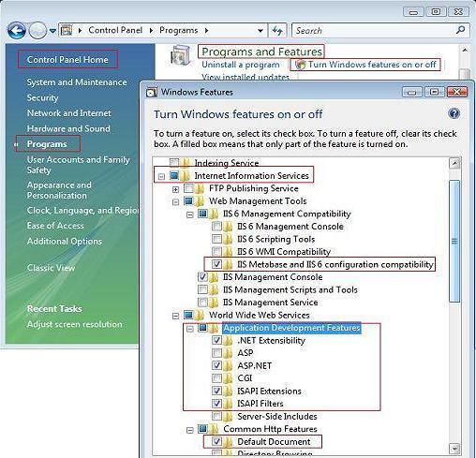This screenshot has height=458, width=476.
Task: Collapse IIS 6 Management Compatibility node
Action: point(190,214)
